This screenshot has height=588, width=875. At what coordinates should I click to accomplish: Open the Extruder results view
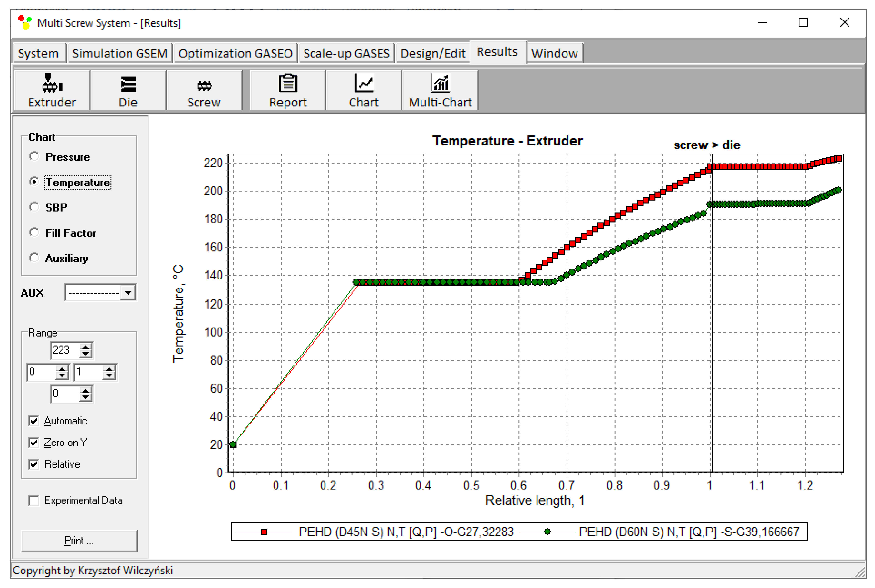52,90
